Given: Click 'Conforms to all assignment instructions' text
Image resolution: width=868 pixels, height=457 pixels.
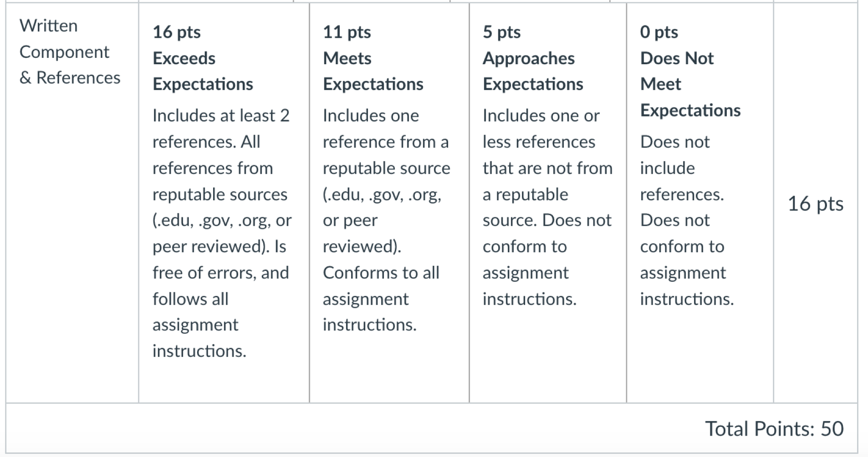Looking at the screenshot, I should pyautogui.click(x=381, y=299).
